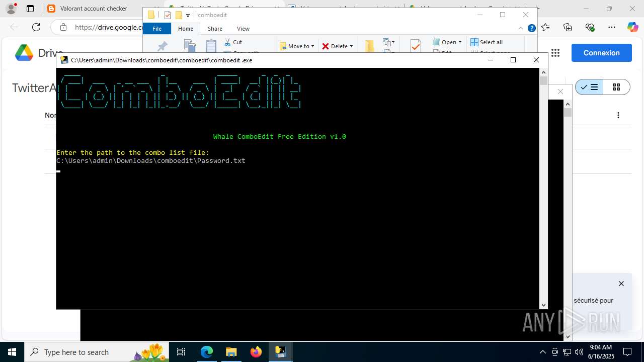This screenshot has width=644, height=362.
Task: Open Drive more options three-dot menu
Action: (x=618, y=115)
